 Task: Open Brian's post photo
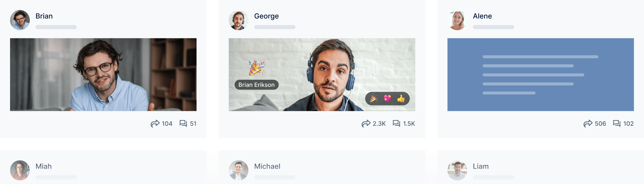point(103,75)
